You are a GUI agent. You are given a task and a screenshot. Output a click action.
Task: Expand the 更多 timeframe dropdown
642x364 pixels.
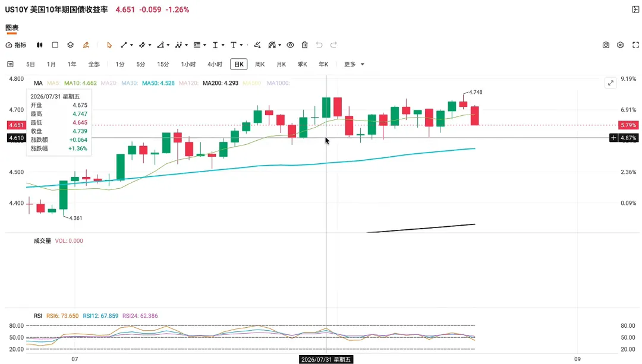click(x=354, y=64)
